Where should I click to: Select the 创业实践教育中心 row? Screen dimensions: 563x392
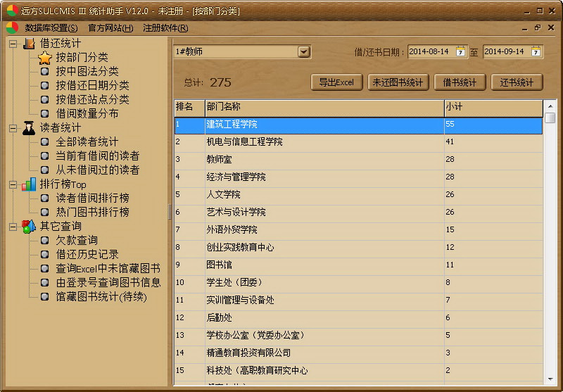click(358, 248)
